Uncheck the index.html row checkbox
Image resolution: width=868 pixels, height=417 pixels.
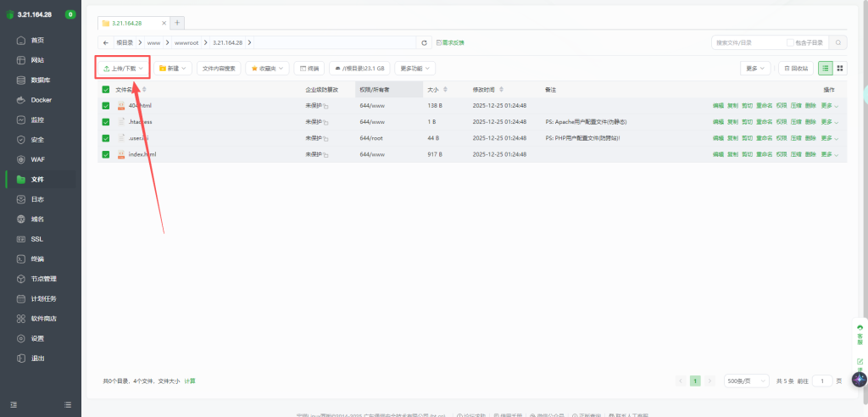(106, 154)
